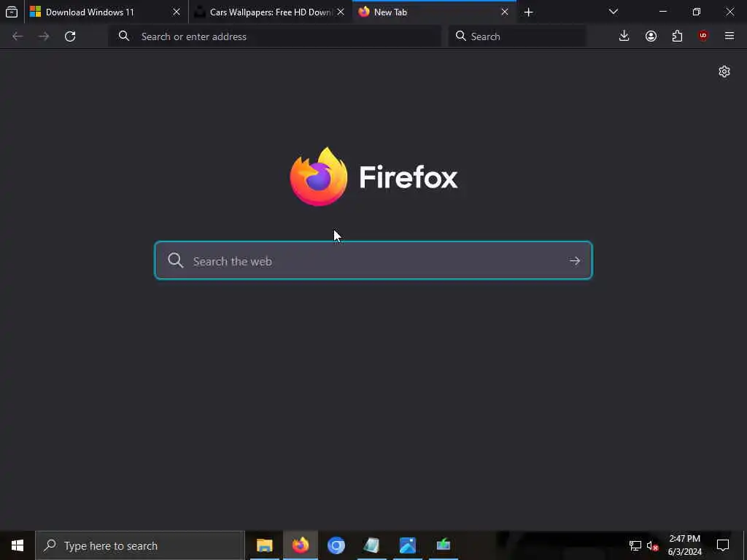Open the 2:47 PM clock calendar
The width and height of the screenshot is (747, 560).
click(x=684, y=545)
